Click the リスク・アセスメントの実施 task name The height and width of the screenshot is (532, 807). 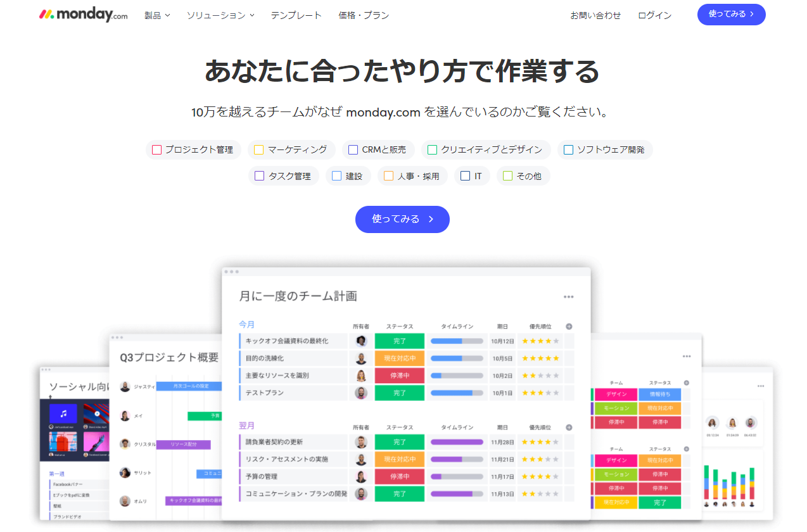point(287,459)
